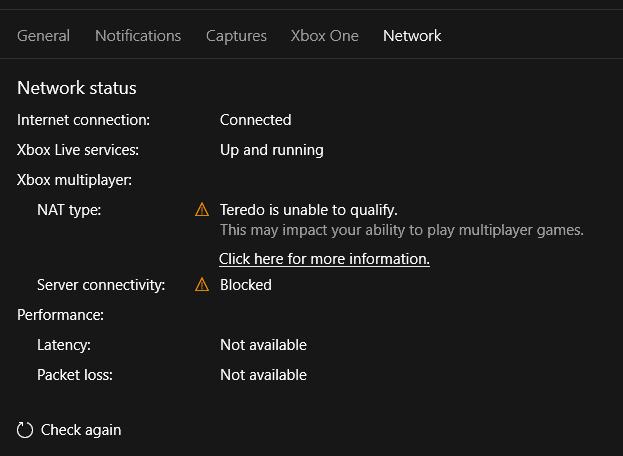Click the Server connectivity warning icon

point(202,284)
